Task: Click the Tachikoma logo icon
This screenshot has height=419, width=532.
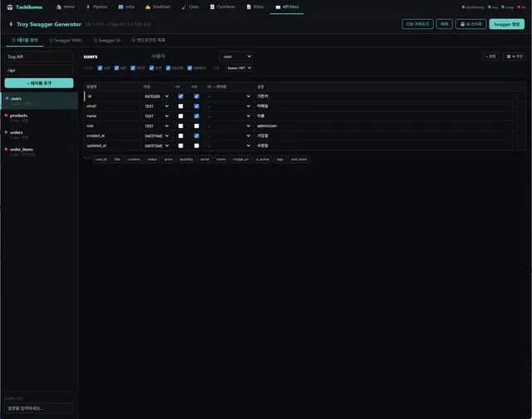Action: (x=10, y=7)
